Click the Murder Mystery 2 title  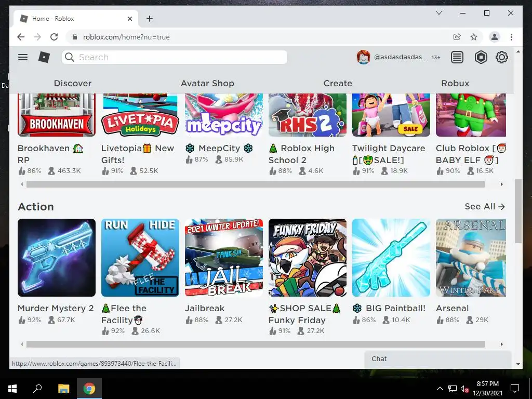(56, 308)
